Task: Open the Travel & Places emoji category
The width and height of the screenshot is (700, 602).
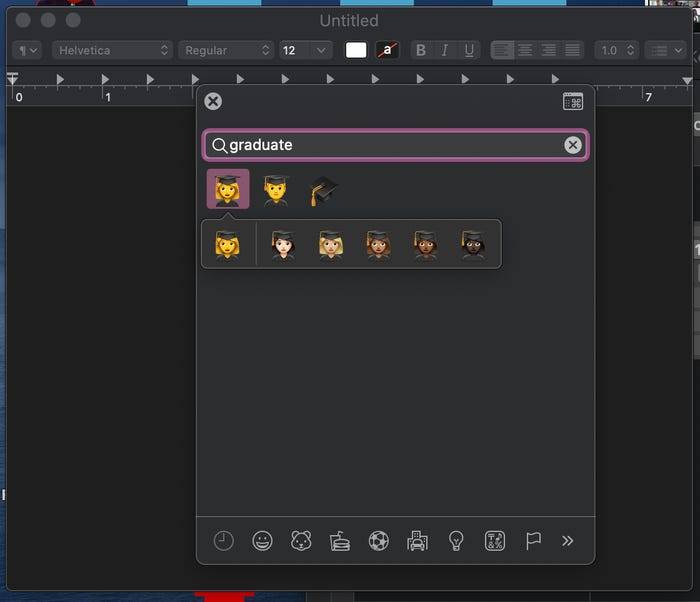Action: point(417,541)
